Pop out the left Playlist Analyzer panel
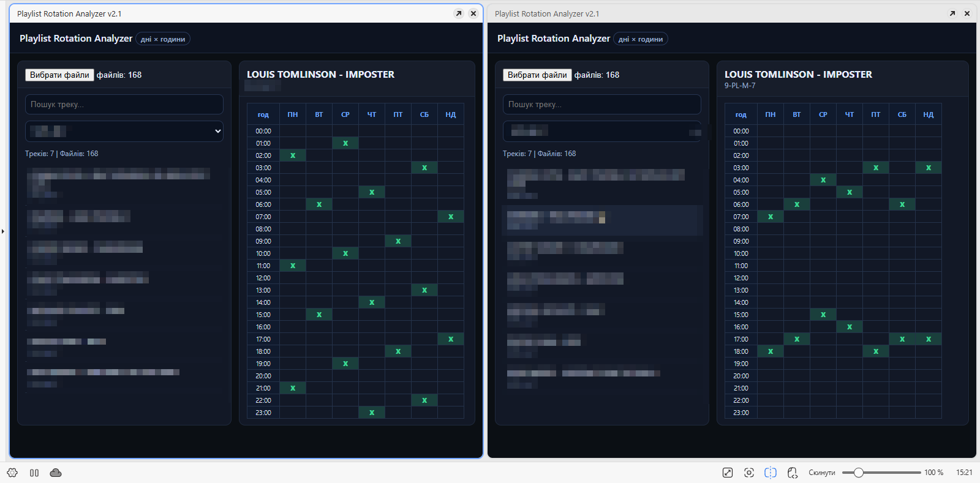Image resolution: width=980 pixels, height=483 pixels. 459,13
